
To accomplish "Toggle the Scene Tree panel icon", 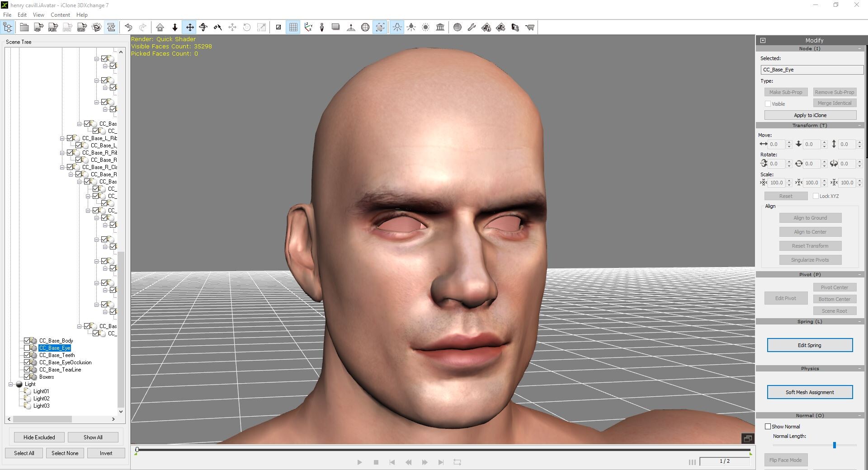I will coord(8,28).
